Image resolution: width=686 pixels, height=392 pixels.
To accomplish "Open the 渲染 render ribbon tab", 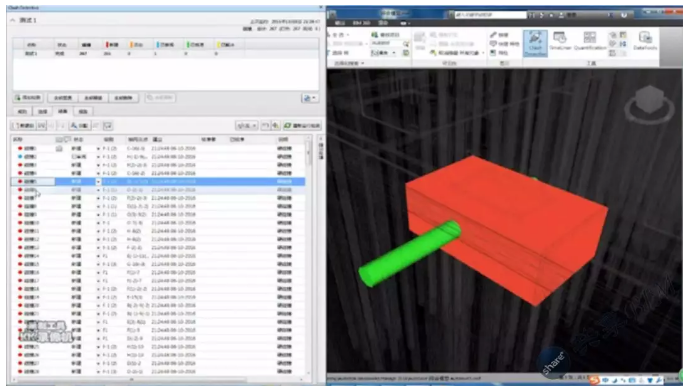I will coord(383,23).
